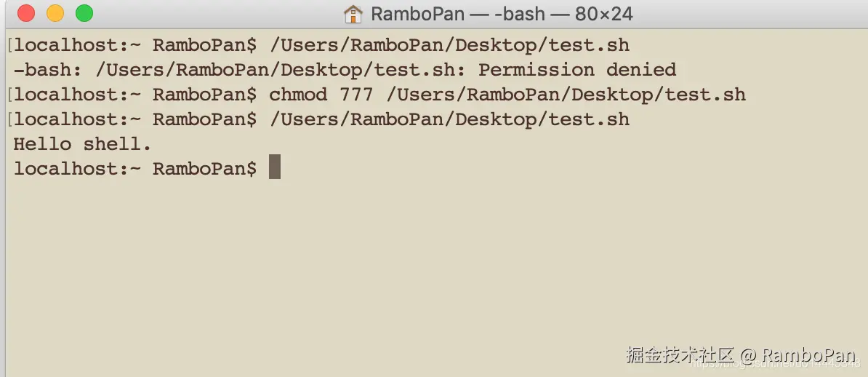Click the '掘金技术社区 @ RamboPan' watermark
868x377 pixels.
coord(740,355)
